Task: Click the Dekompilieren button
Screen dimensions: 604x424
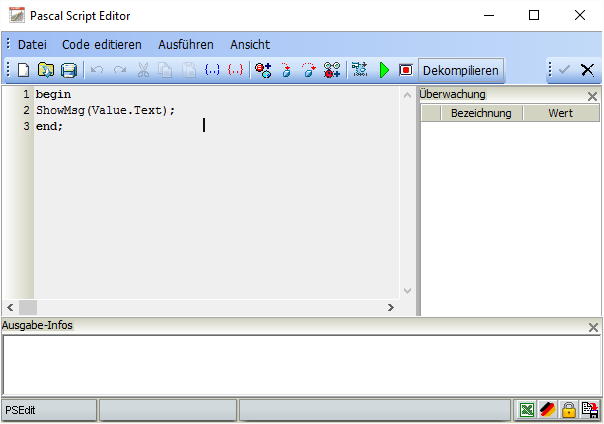Action: (460, 70)
